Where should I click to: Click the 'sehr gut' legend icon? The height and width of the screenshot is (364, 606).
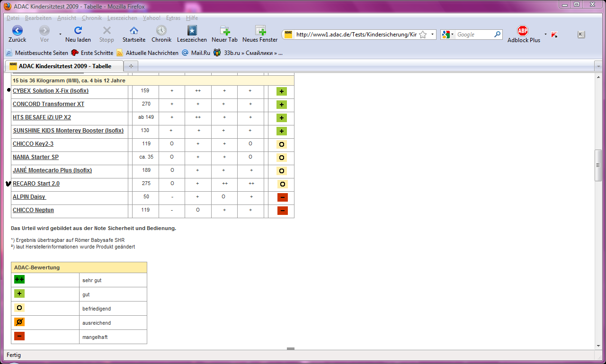pos(19,280)
